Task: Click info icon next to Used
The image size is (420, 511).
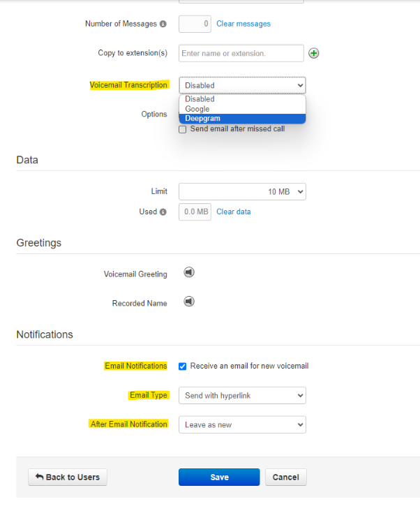Action: pyautogui.click(x=163, y=212)
